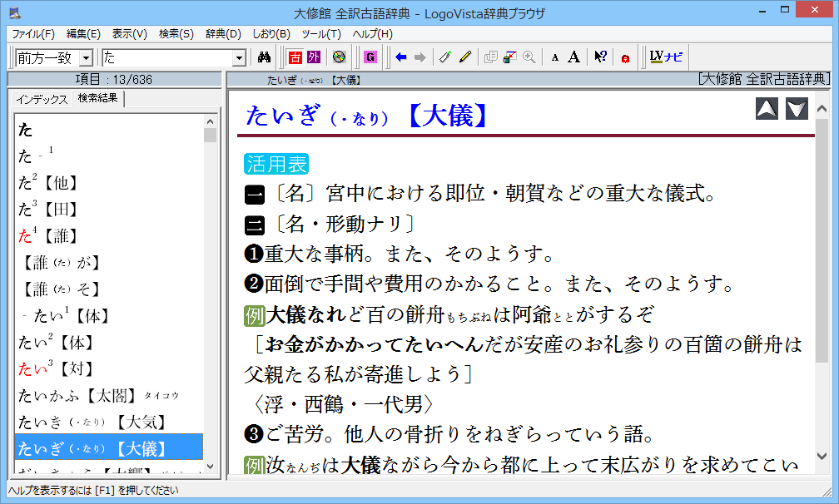Image resolution: width=839 pixels, height=504 pixels.
Task: Click the 項目 : 13/636 counter
Action: [x=114, y=80]
